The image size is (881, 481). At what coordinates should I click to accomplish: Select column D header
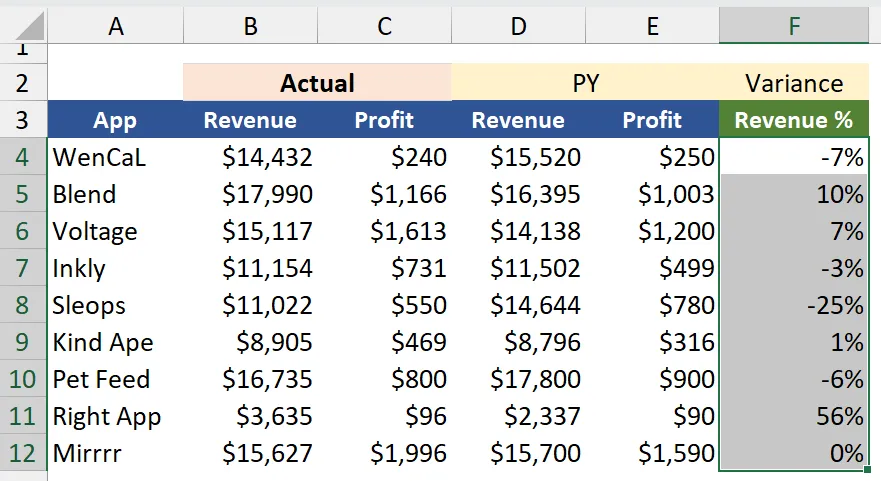(x=519, y=26)
